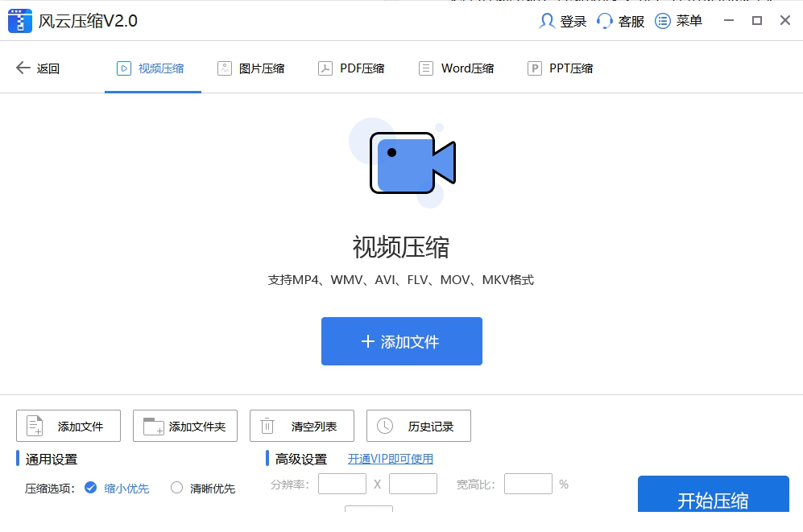The height and width of the screenshot is (532, 803).
Task: Switch to the 视频压缩 tab
Action: tap(152, 68)
